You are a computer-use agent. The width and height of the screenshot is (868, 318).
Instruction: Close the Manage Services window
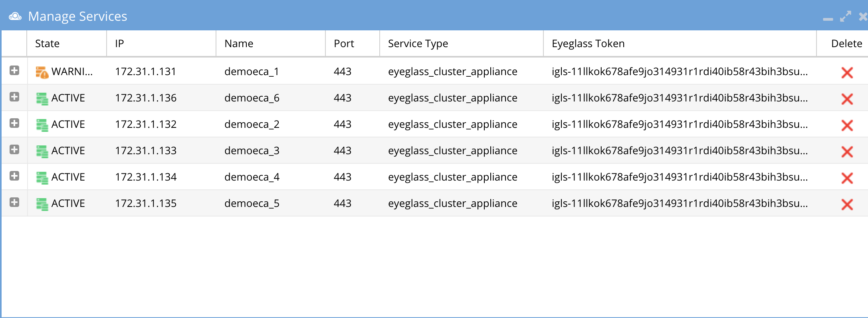[863, 17]
